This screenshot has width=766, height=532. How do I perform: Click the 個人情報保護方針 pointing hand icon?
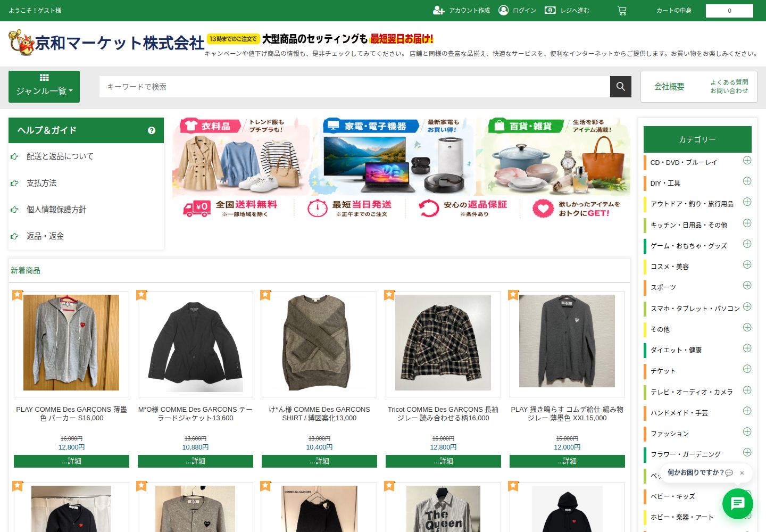point(14,210)
